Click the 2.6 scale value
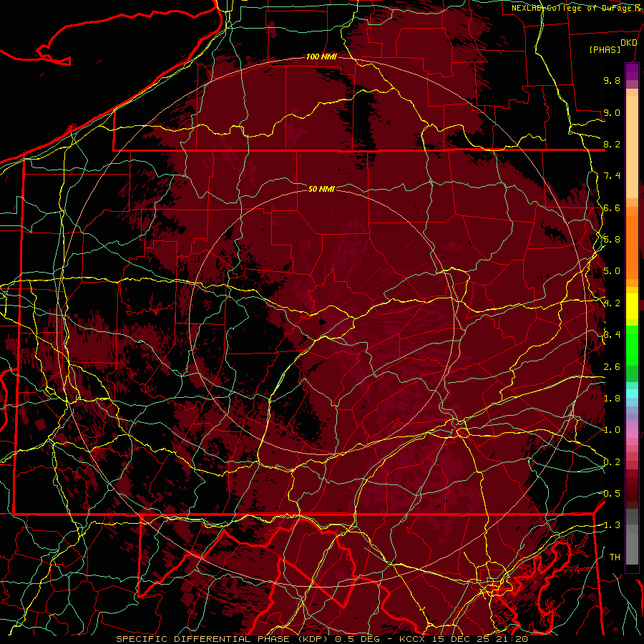The width and height of the screenshot is (644, 644). pos(612,367)
